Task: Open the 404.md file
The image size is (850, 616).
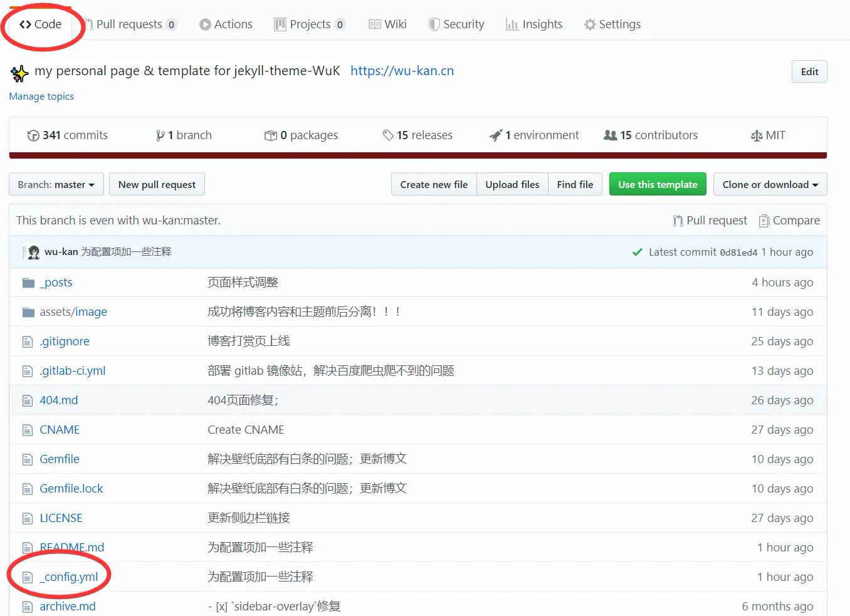Action: [x=59, y=400]
